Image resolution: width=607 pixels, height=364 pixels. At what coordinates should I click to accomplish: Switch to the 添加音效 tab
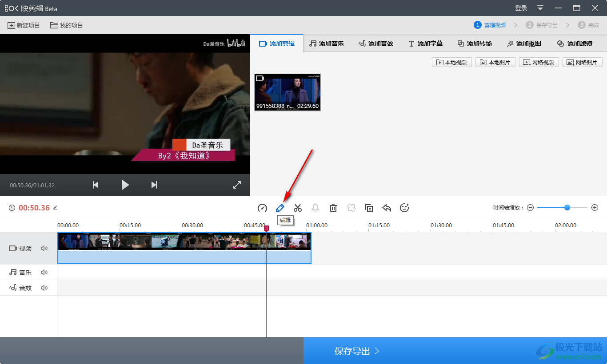coord(376,44)
